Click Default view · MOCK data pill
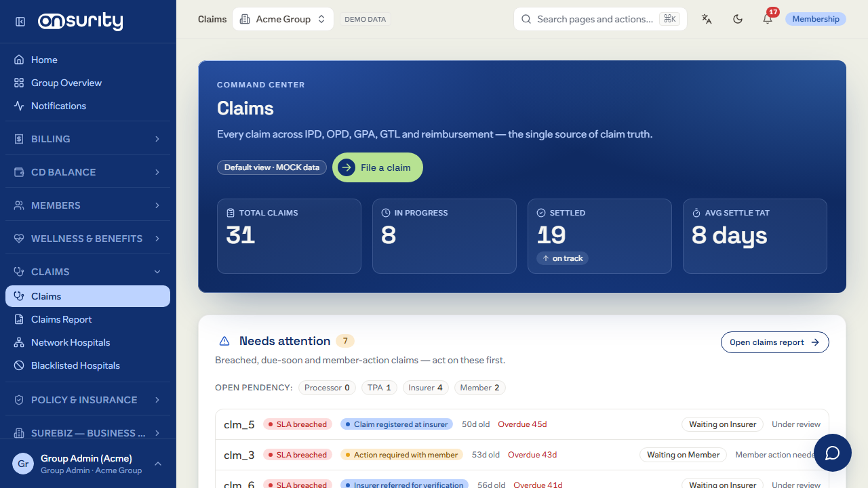The height and width of the screenshot is (488, 868). click(x=272, y=167)
